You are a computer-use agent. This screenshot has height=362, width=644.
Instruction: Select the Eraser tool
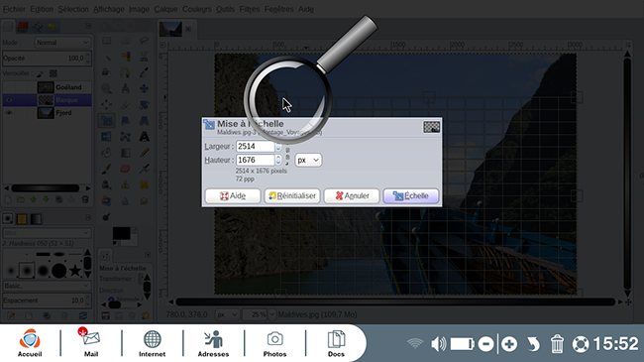(125, 169)
